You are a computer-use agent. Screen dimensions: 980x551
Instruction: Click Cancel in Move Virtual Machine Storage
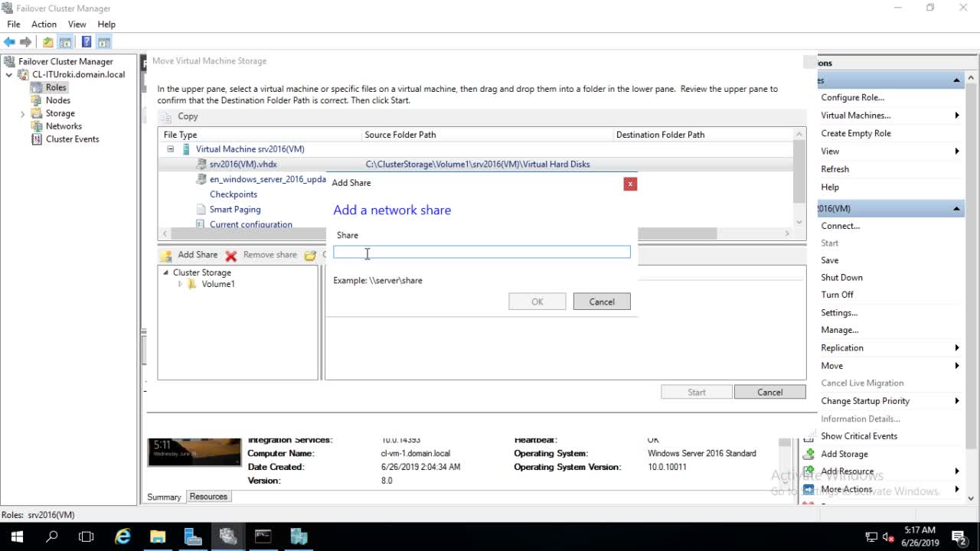point(769,392)
